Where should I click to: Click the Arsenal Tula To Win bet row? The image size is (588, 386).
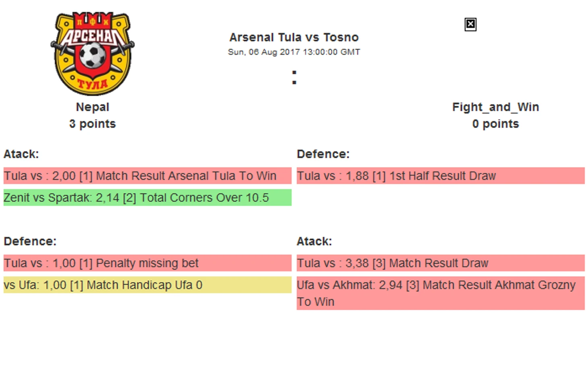pyautogui.click(x=147, y=176)
